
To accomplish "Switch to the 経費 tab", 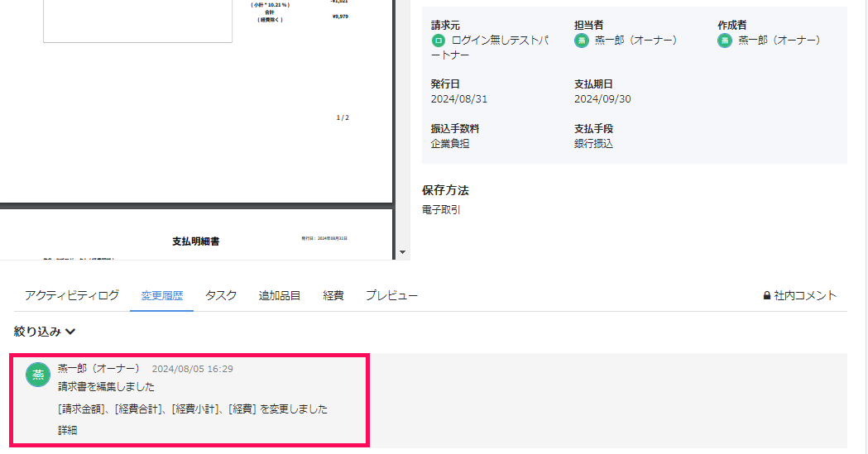I will (333, 296).
